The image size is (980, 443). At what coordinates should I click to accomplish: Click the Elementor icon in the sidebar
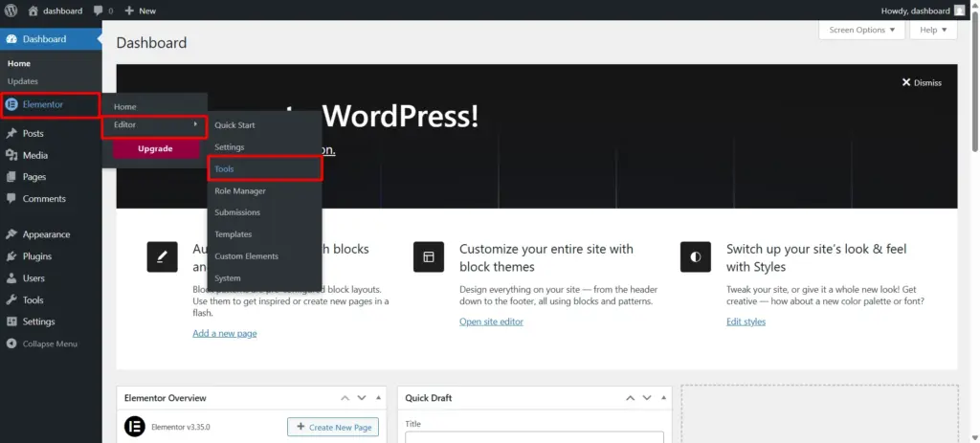point(11,104)
